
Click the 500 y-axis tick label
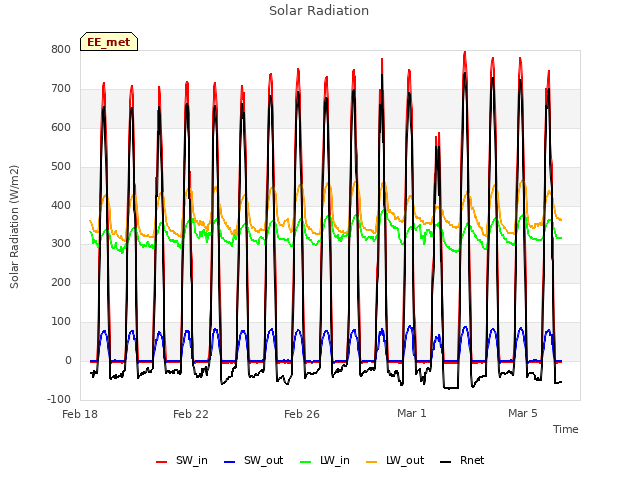[x=61, y=167]
